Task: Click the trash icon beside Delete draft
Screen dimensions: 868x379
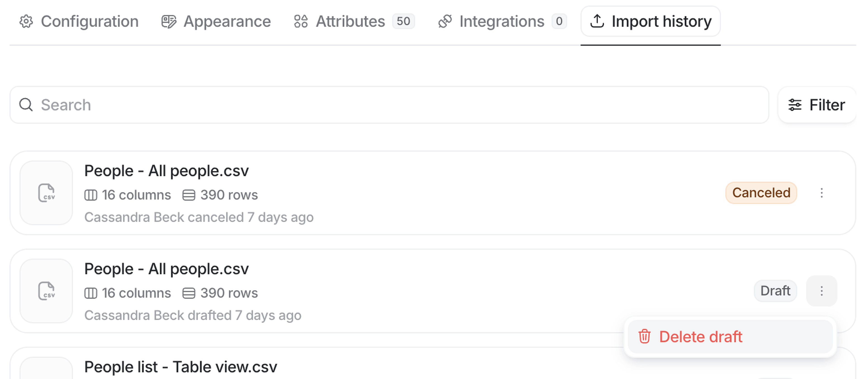Action: tap(644, 336)
